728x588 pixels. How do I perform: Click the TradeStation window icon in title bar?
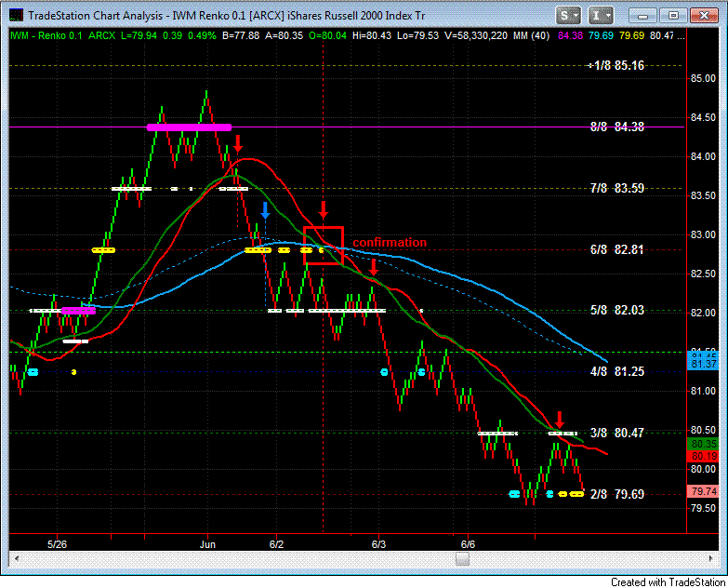click(x=16, y=15)
